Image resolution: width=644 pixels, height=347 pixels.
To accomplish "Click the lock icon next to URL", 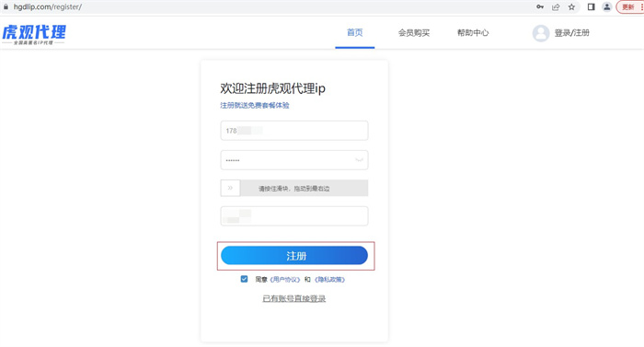I will click(x=6, y=7).
